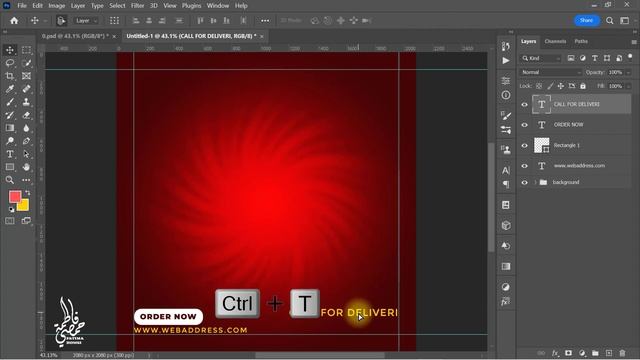
Task: Click the create new layer icon
Action: pyautogui.click(x=609, y=353)
